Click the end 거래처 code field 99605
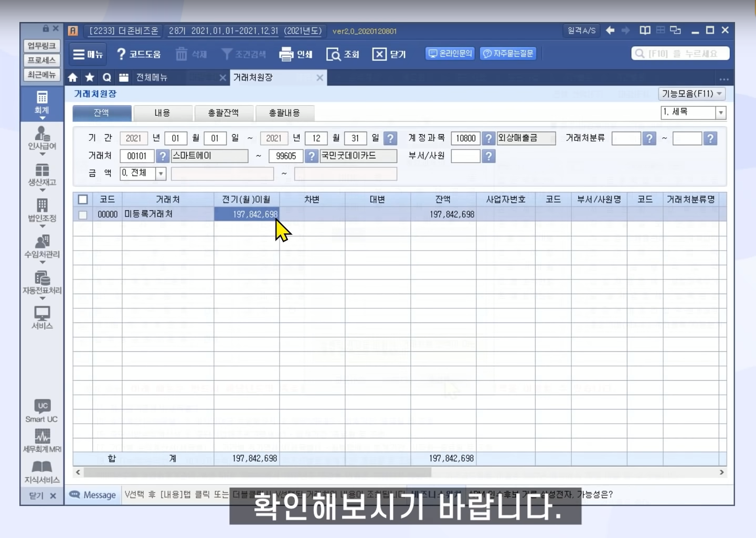756x538 pixels. pyautogui.click(x=286, y=156)
